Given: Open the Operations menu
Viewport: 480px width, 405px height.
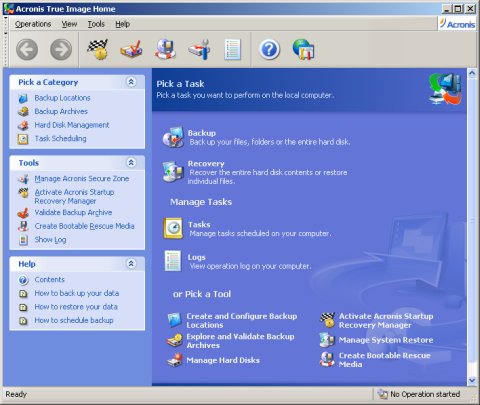Looking at the screenshot, I should tap(33, 24).
